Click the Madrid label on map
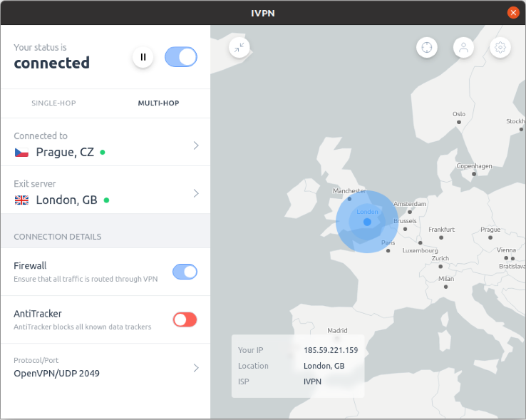This screenshot has width=526, height=420. tap(337, 330)
